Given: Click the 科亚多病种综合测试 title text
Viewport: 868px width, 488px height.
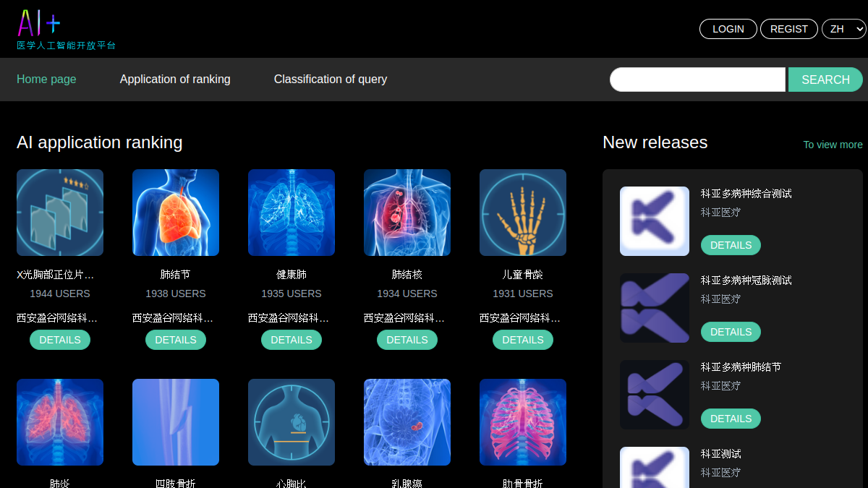Looking at the screenshot, I should [746, 194].
